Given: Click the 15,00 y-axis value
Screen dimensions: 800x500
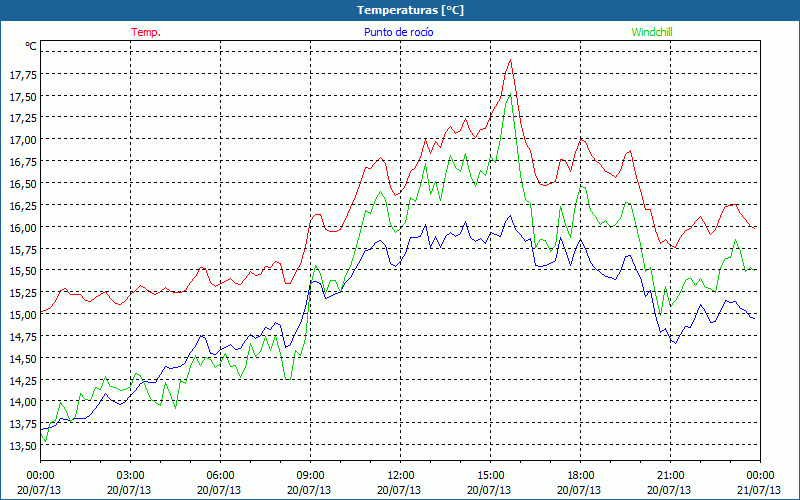Looking at the screenshot, I should pos(23,314).
